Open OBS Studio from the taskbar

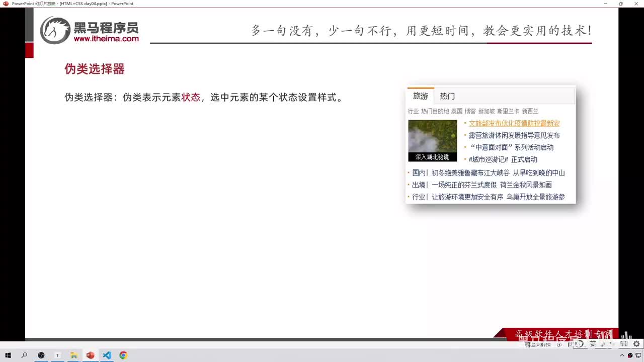[x=41, y=355]
